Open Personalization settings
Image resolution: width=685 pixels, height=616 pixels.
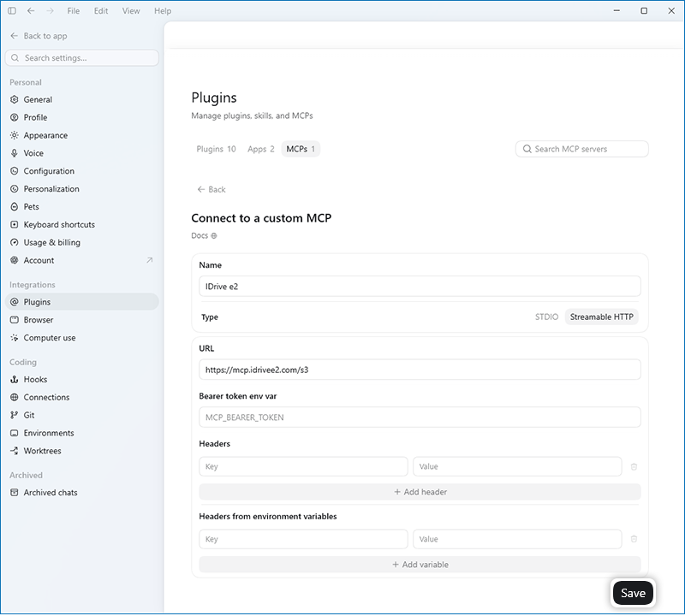click(x=82, y=189)
